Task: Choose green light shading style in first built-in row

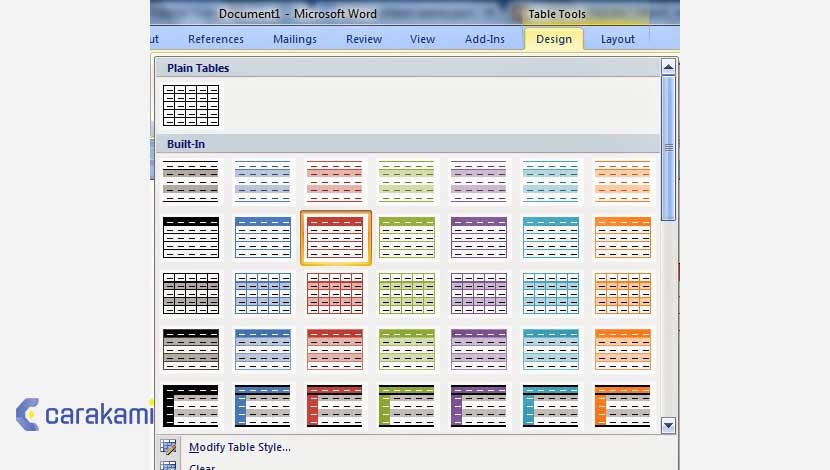Action: (x=407, y=182)
